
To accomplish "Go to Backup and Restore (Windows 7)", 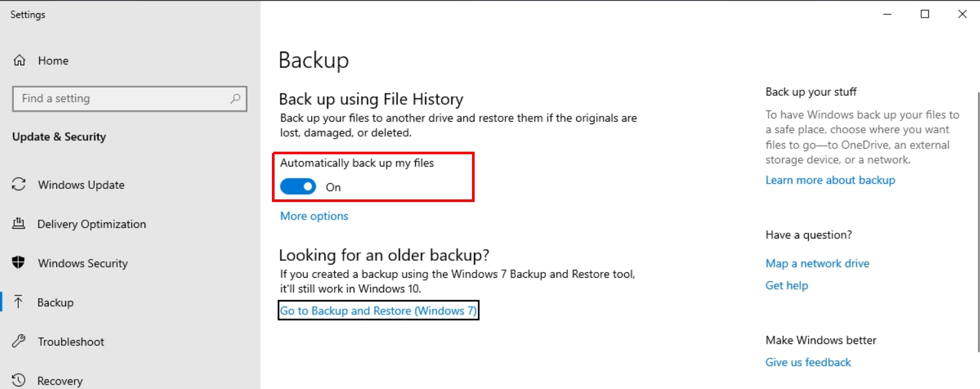I will click(x=378, y=311).
